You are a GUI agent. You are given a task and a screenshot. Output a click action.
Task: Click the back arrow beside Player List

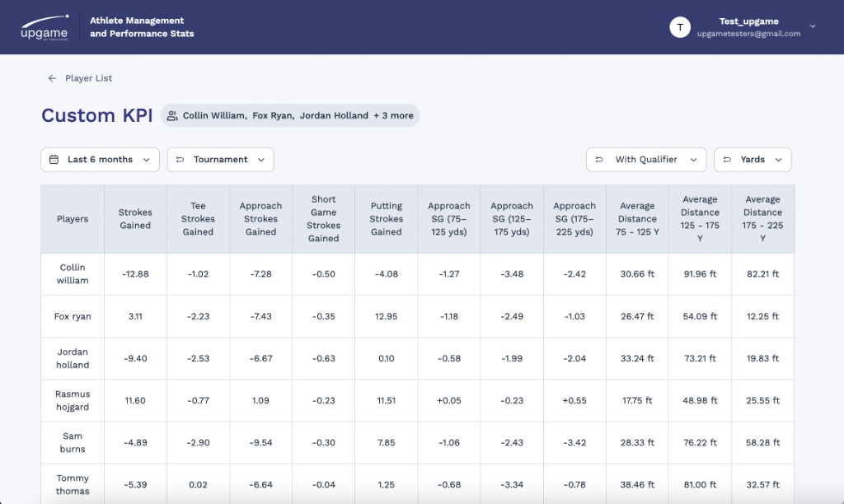(52, 78)
